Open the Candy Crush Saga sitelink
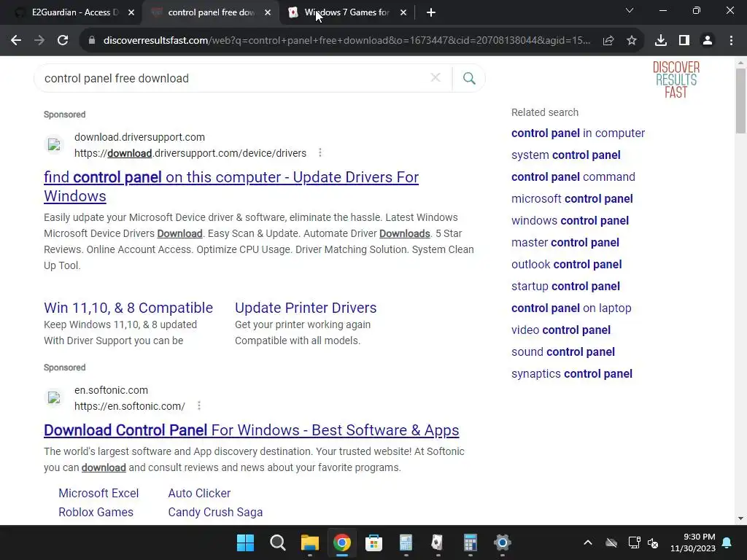 click(215, 512)
